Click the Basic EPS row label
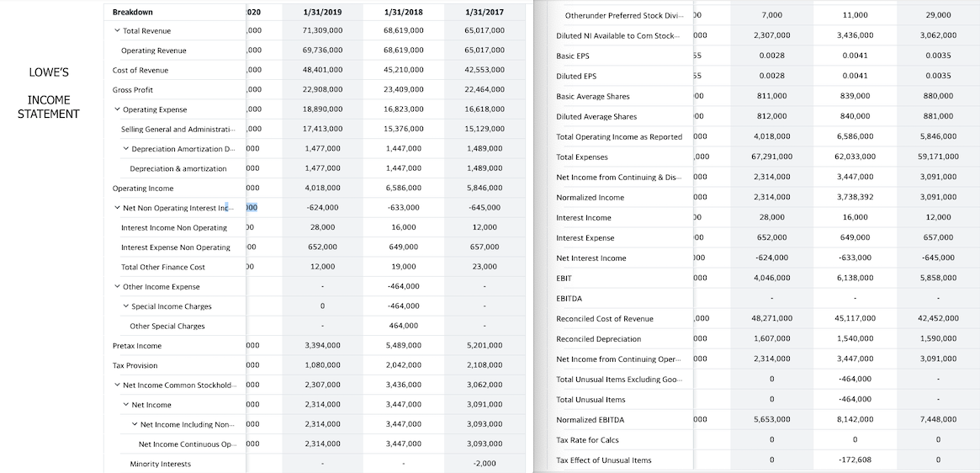The image size is (980, 473). coord(573,56)
